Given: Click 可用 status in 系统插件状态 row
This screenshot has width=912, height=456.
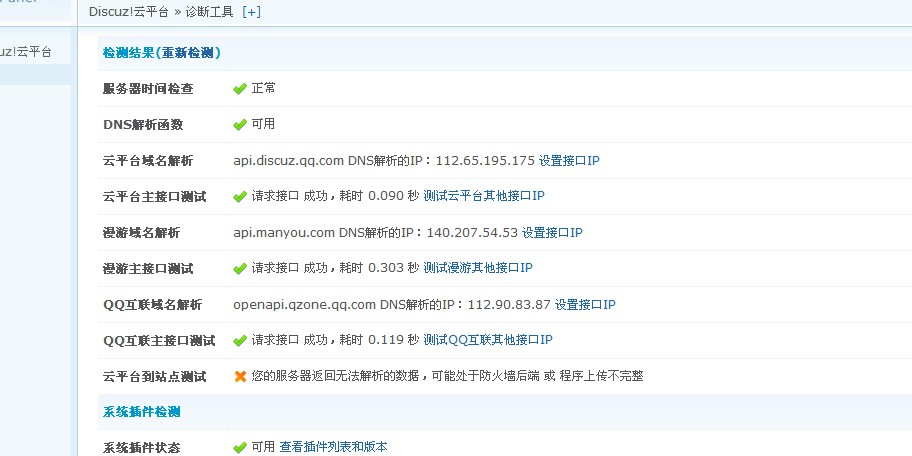Looking at the screenshot, I should (x=263, y=447).
